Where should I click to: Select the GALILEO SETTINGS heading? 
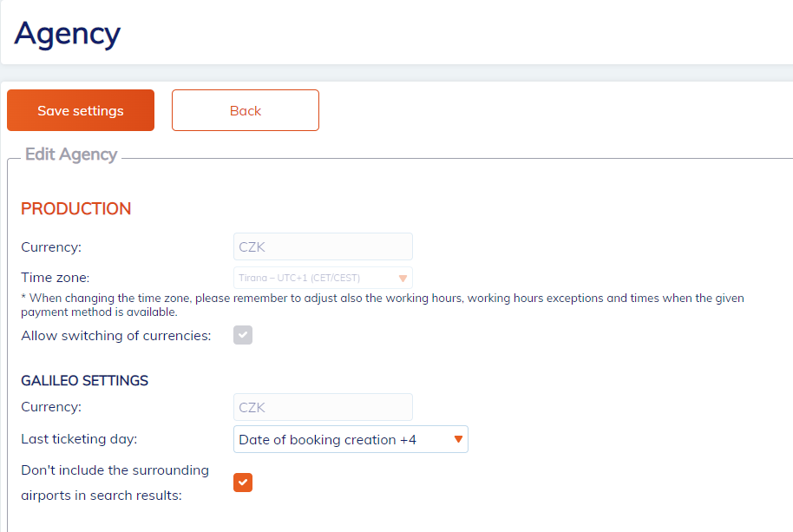coord(85,380)
